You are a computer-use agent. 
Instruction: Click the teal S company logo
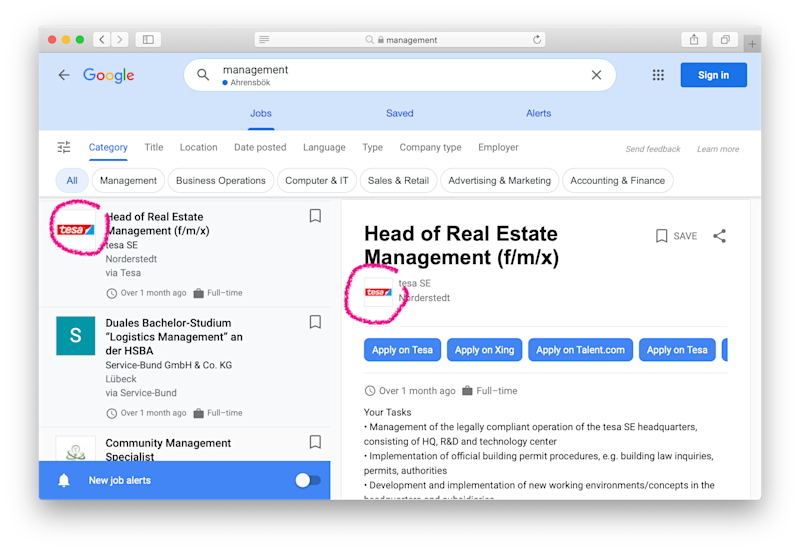pos(76,336)
